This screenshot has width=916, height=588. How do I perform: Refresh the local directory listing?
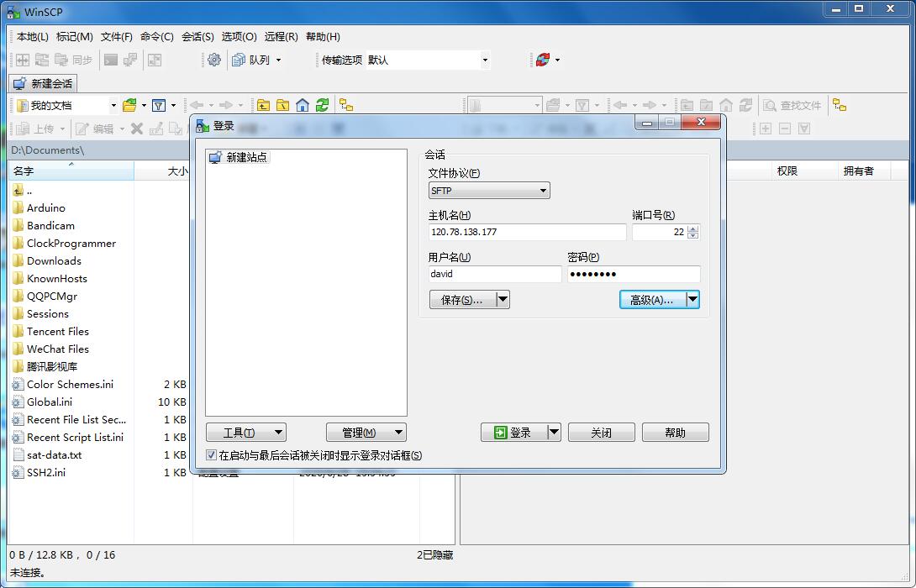tap(322, 105)
